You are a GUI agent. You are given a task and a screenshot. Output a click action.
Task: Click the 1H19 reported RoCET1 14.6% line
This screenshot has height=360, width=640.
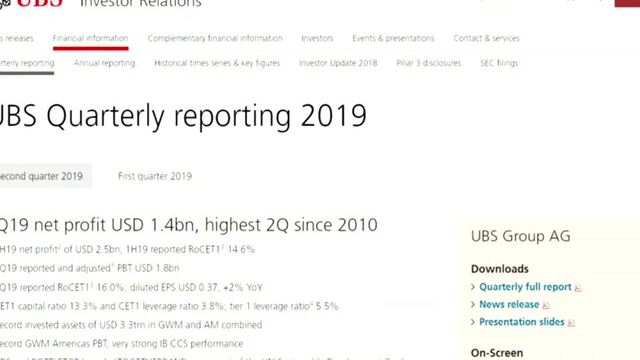point(127,249)
